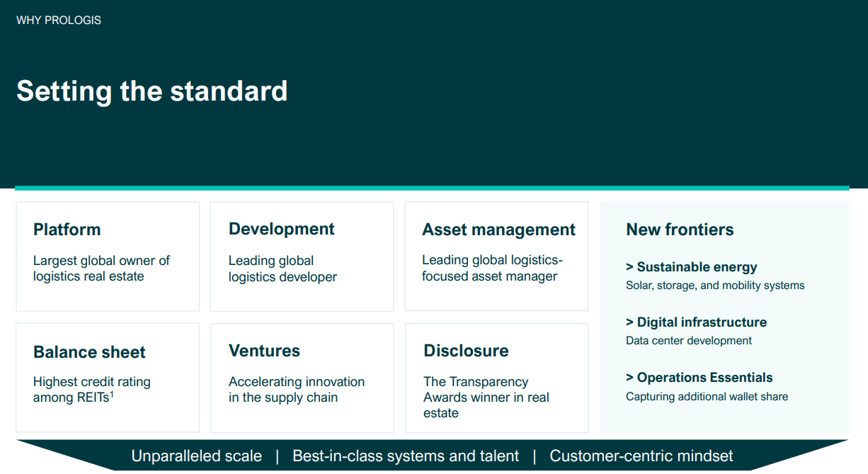This screenshot has height=474, width=868.
Task: Click "Solar, storage, and mobility systems" text
Action: pos(715,286)
